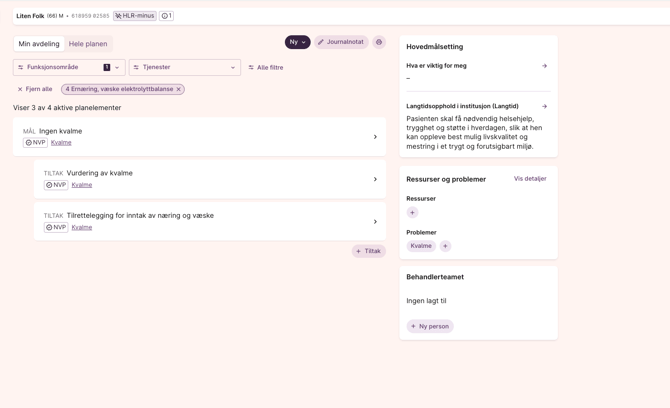
Task: Add a new person with Ny person button
Action: tap(430, 326)
